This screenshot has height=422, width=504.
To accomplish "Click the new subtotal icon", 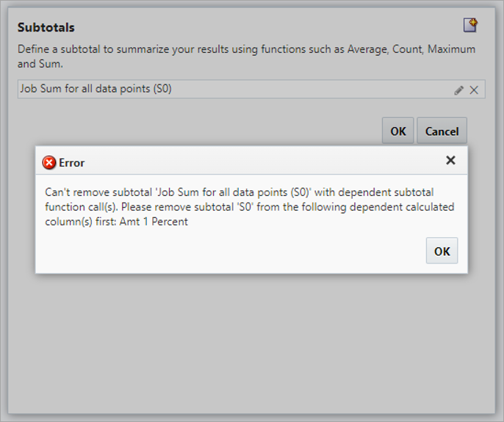I will pos(470,25).
